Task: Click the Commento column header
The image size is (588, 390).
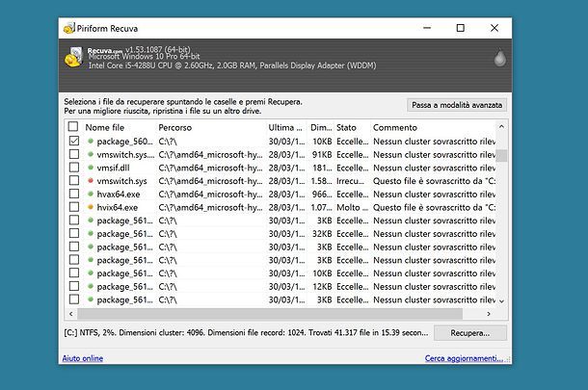Action: 433,127
